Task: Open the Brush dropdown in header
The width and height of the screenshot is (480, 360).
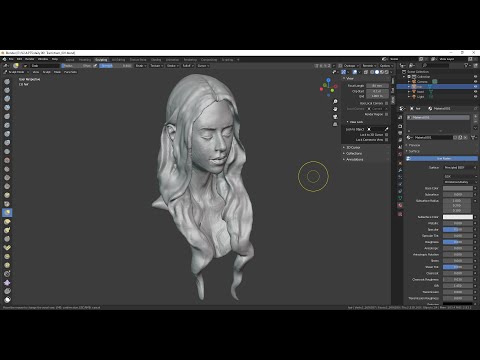Action: tap(141, 66)
